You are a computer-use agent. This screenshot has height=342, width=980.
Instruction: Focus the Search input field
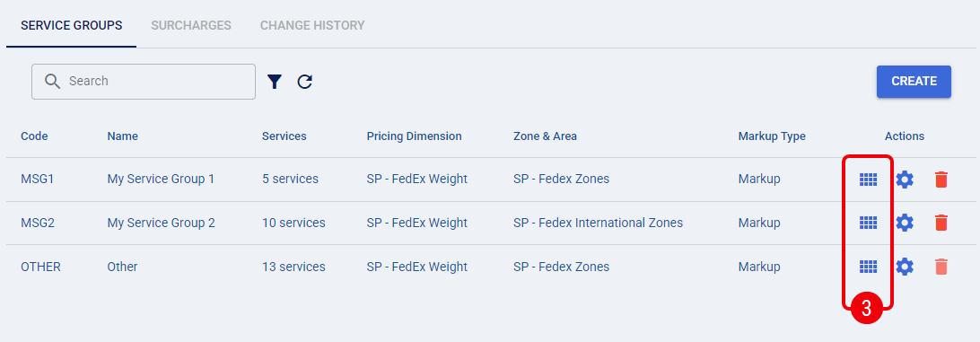[144, 82]
